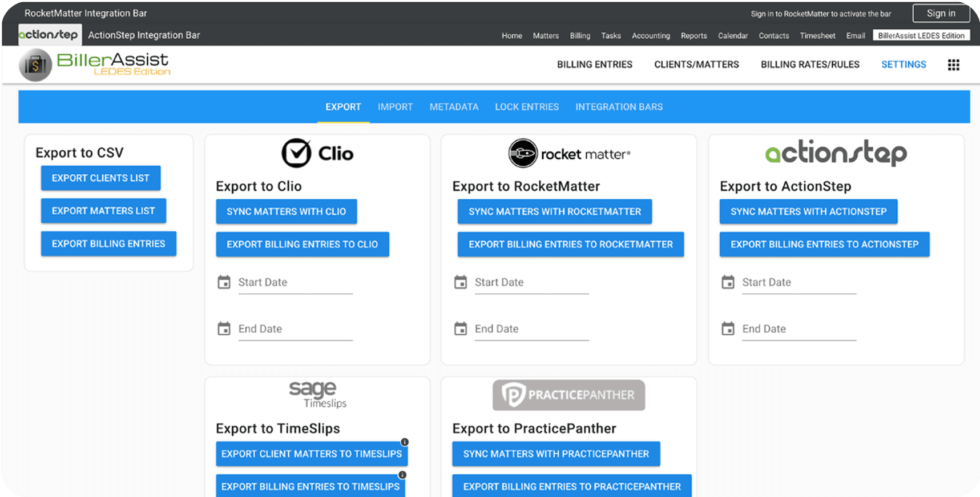Focus the Clio End Date field
Screen dimensions: 980x497
click(x=296, y=330)
